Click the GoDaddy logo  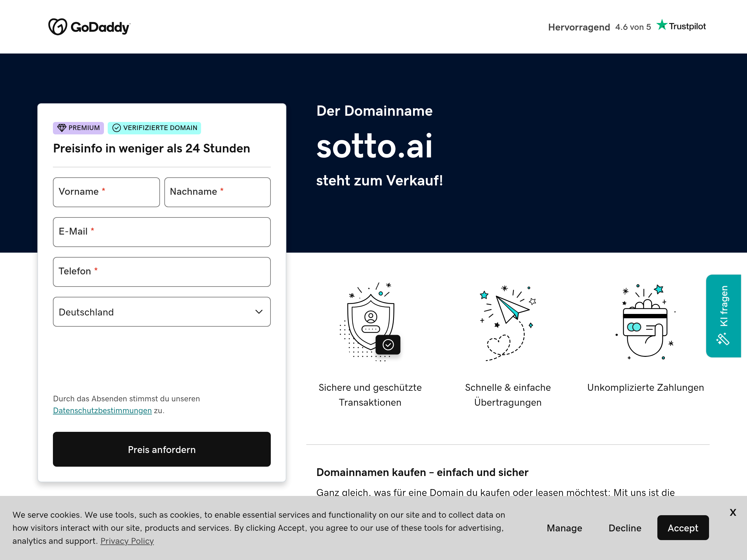(89, 27)
